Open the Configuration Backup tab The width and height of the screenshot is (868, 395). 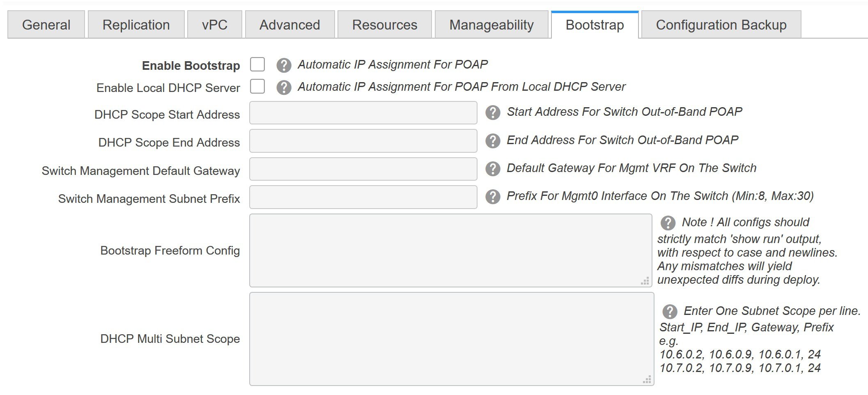click(x=721, y=25)
